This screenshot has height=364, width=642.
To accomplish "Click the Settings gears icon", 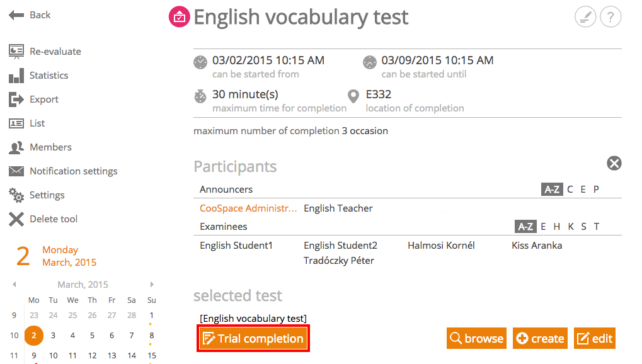I will pyautogui.click(x=16, y=195).
